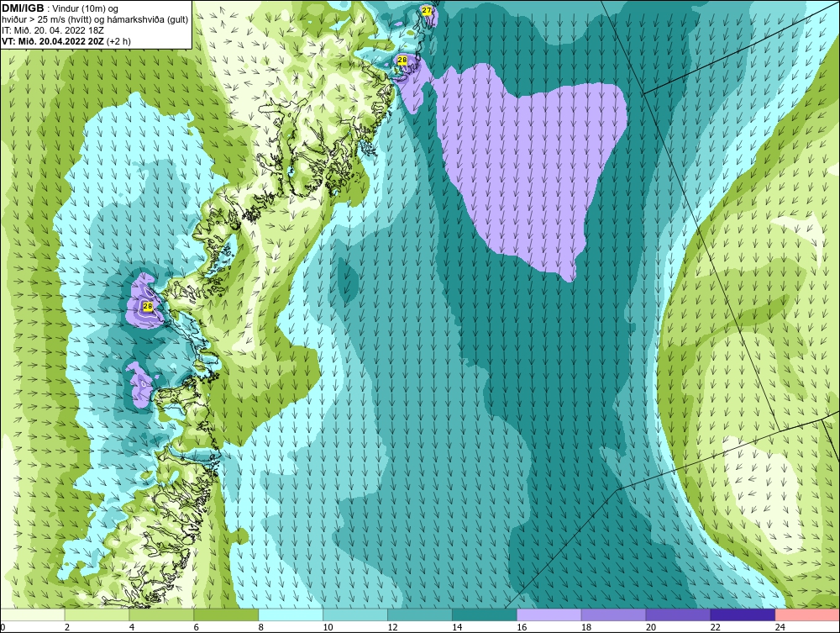Click the light cyan 8–10 m/s legend swatch
This screenshot has height=633, width=840.
[x=291, y=615]
